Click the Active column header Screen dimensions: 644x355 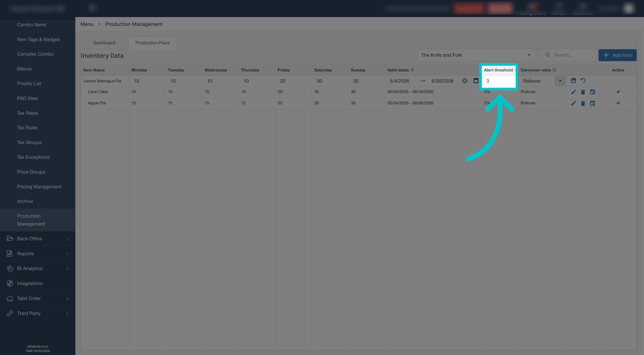618,70
